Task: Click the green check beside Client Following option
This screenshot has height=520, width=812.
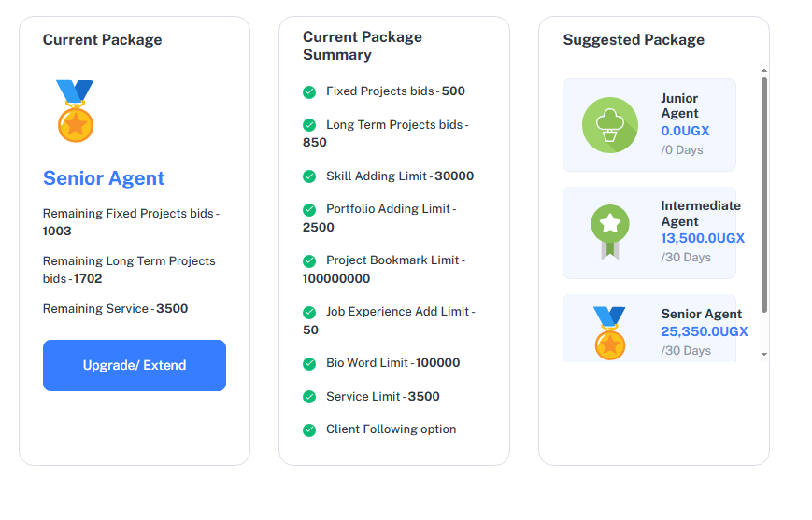Action: (309, 429)
